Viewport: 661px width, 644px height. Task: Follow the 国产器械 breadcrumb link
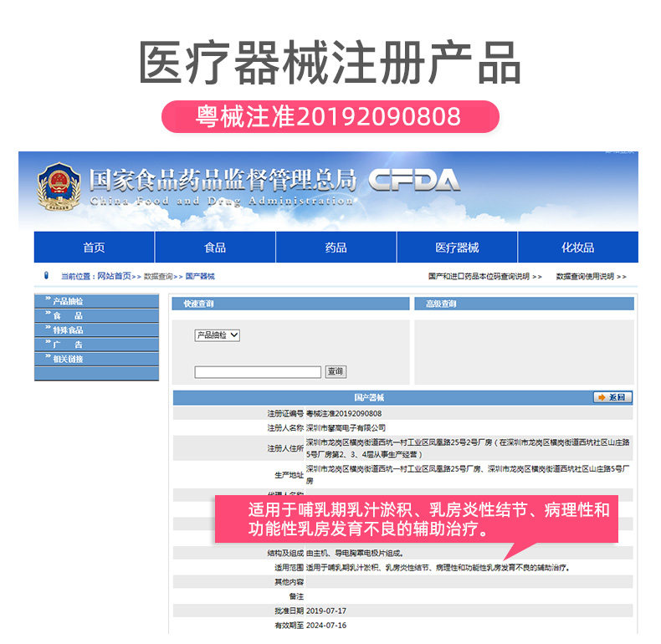tap(200, 277)
